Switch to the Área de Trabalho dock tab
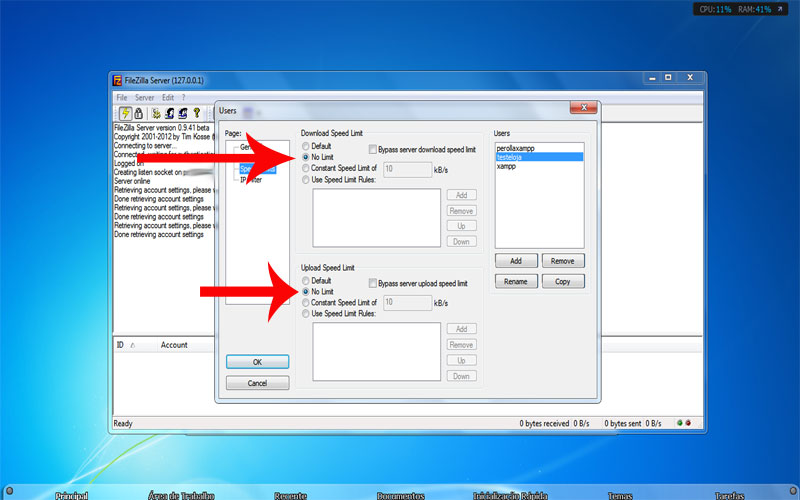Viewport: 800px width, 500px height. coord(181,495)
